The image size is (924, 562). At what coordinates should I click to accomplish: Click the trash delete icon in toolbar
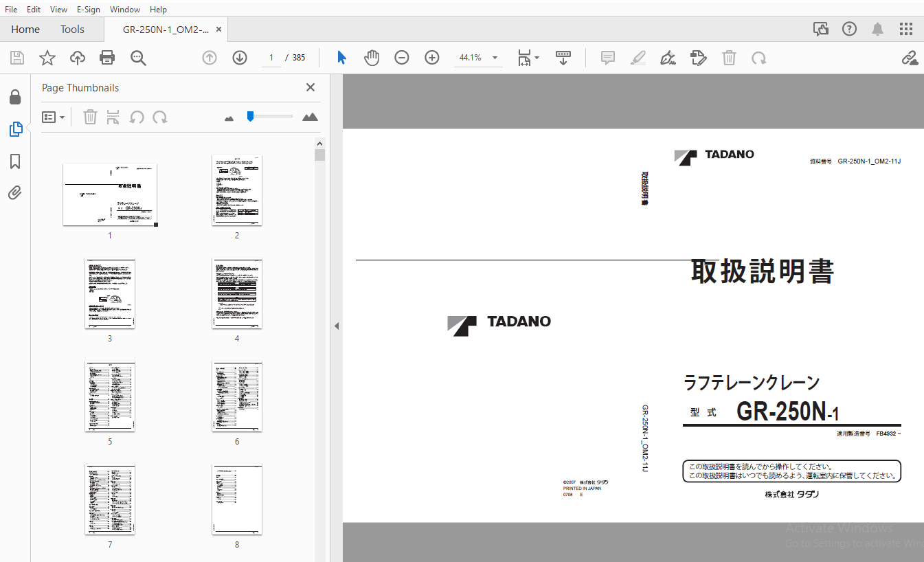[x=729, y=58]
